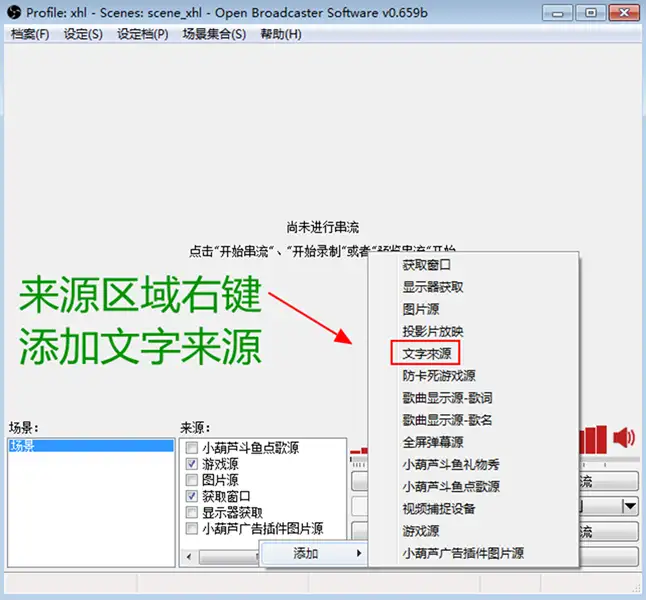Adjust the desktop volume meter bars
Image resolution: width=646 pixels, height=600 pixels.
point(593,440)
